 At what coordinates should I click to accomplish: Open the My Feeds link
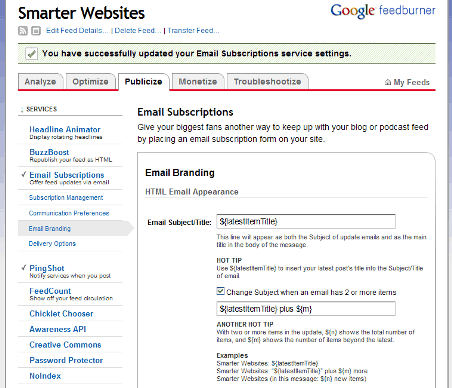(411, 82)
